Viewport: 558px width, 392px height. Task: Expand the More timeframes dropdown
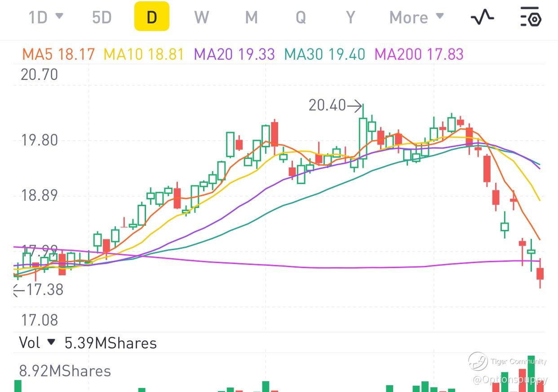[416, 18]
